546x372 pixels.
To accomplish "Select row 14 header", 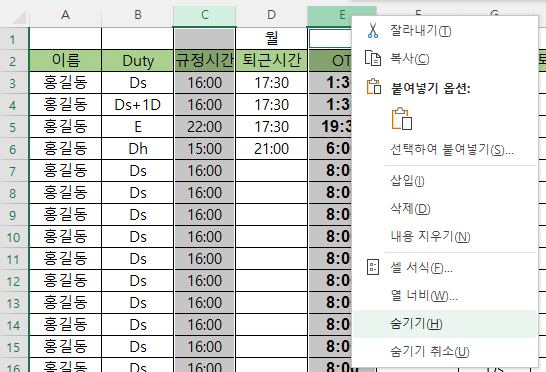I will point(14,325).
